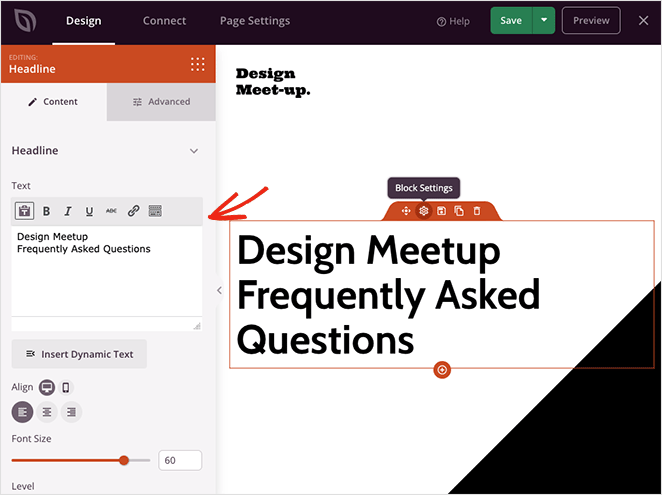
Task: Switch to the Design tab
Action: click(x=84, y=21)
